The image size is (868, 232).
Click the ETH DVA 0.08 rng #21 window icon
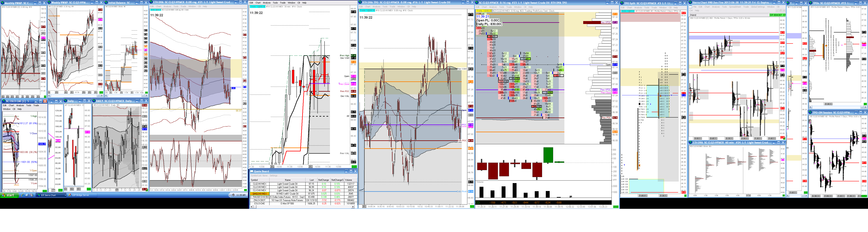pyautogui.click(x=152, y=2)
